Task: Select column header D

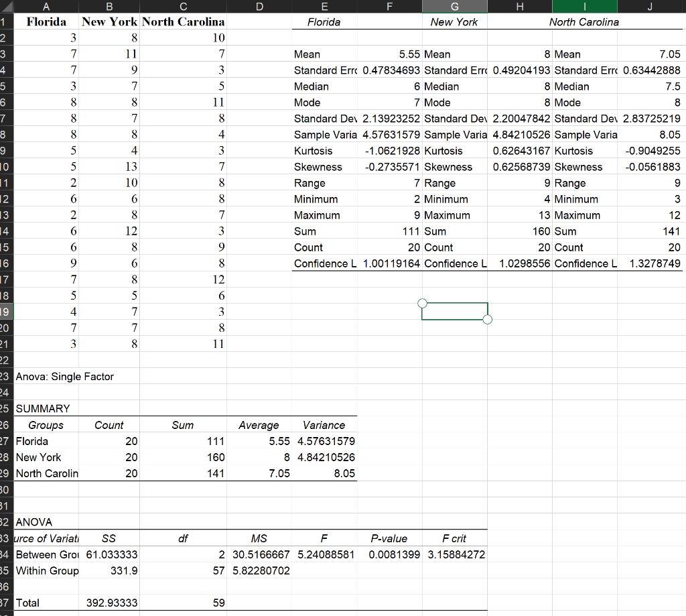Action: pyautogui.click(x=259, y=6)
